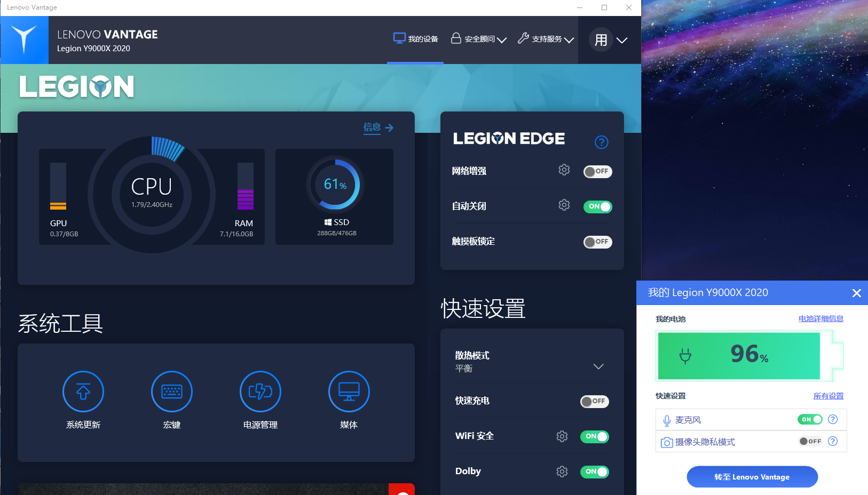Open settings gear for 自动关闭
Viewport: 868px width, 495px height.
tap(564, 205)
